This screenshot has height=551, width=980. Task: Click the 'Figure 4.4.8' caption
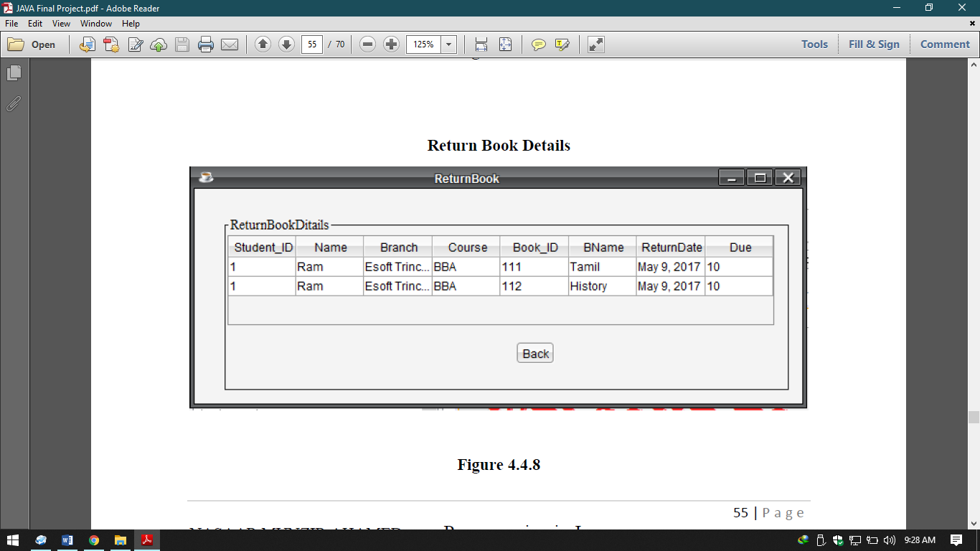coord(499,465)
